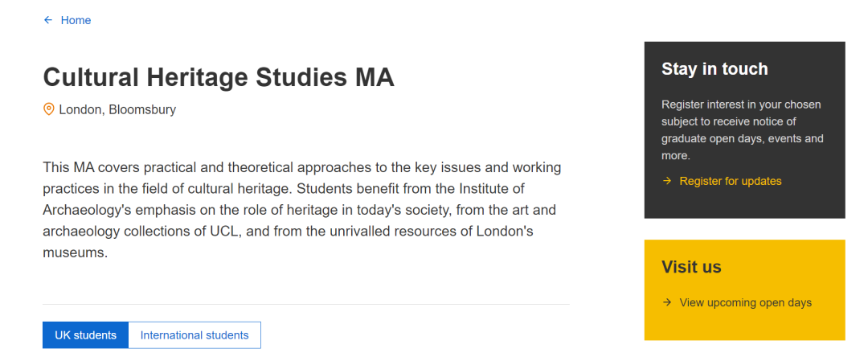This screenshot has width=868, height=357.
Task: Click the arrow icon before Register for updates
Action: (667, 181)
